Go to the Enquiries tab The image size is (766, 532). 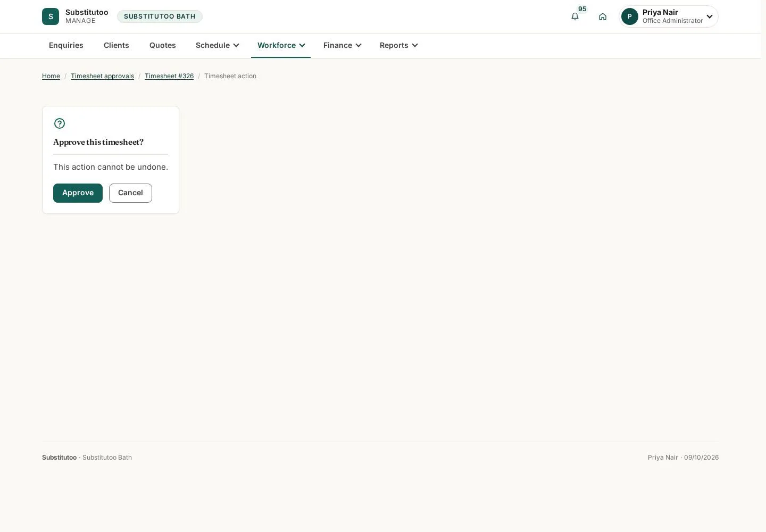(x=66, y=45)
